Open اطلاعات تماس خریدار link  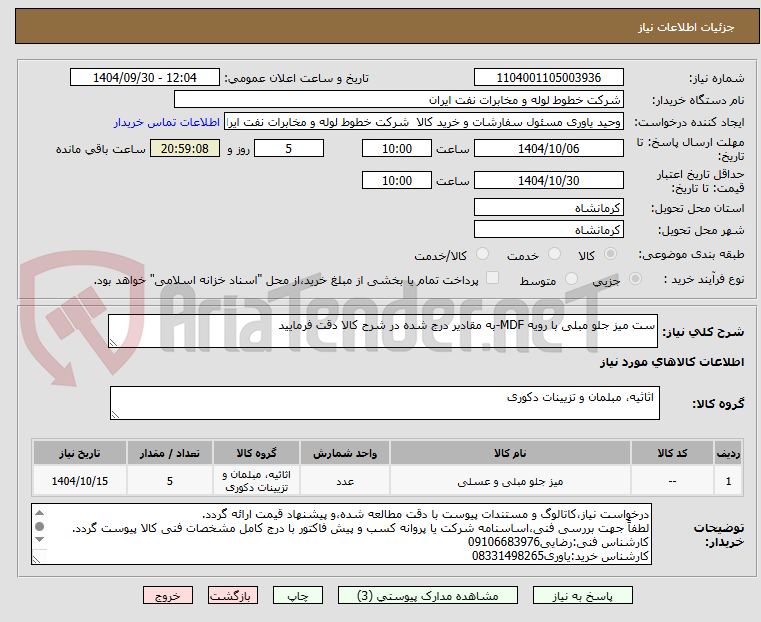tap(167, 122)
